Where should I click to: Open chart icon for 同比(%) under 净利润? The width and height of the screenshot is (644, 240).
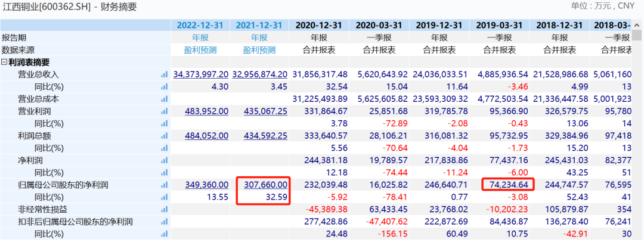pos(165,173)
